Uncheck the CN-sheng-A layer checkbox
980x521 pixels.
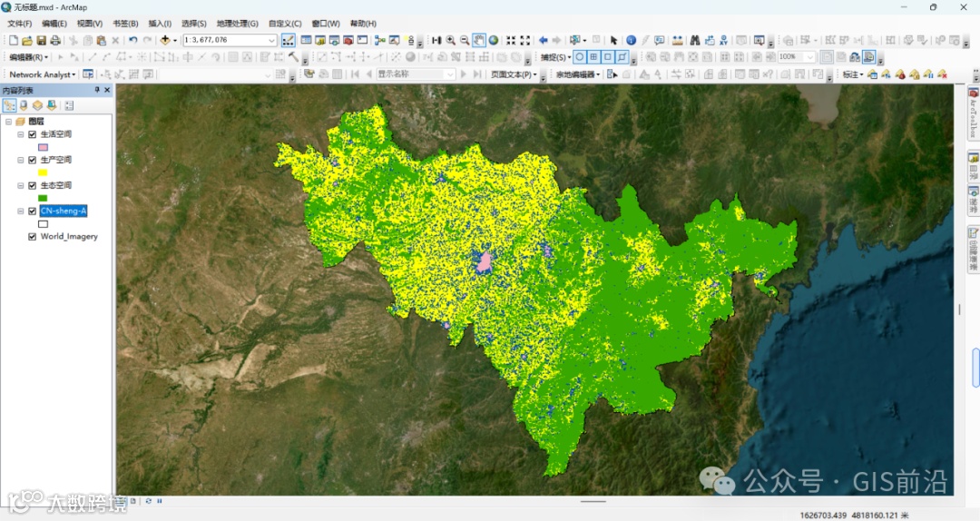[x=33, y=211]
